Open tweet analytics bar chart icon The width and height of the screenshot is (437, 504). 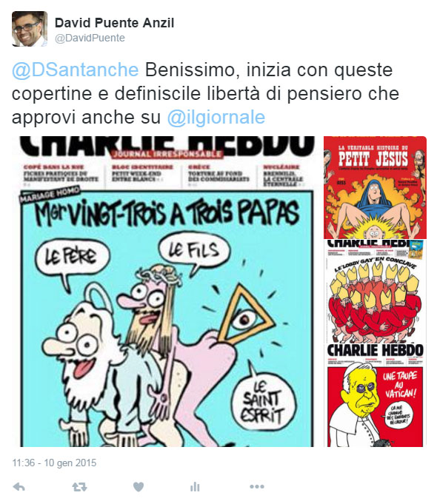tap(195, 487)
